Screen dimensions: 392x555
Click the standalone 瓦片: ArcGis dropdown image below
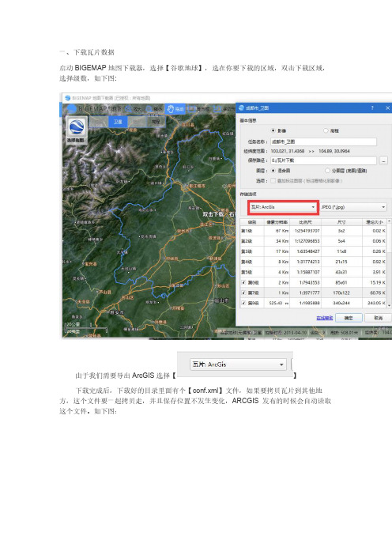click(x=238, y=364)
